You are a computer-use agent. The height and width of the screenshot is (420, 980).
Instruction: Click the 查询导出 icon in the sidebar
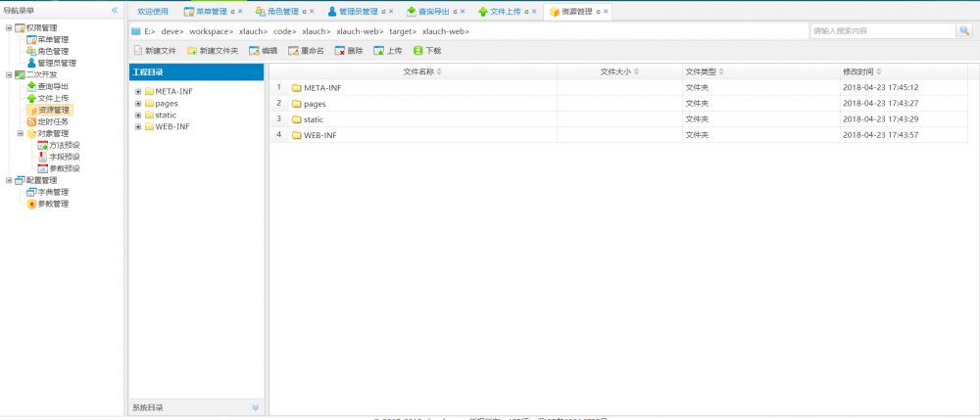pyautogui.click(x=31, y=87)
